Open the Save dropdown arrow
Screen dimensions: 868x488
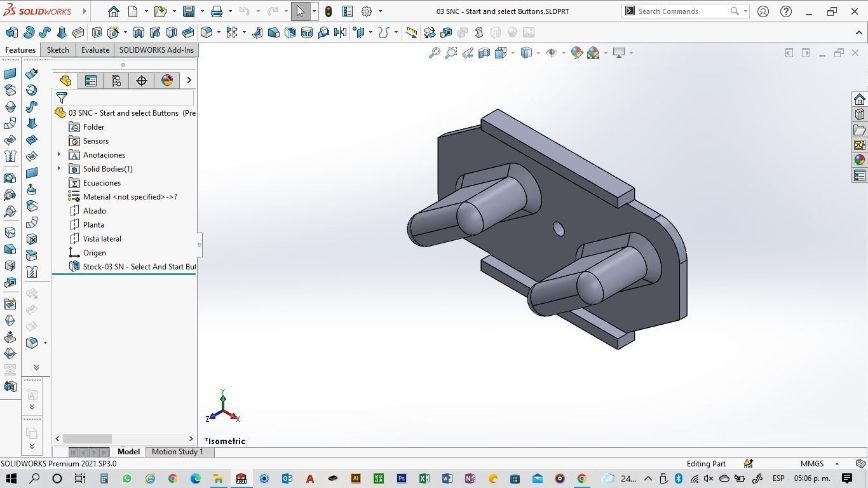202,11
